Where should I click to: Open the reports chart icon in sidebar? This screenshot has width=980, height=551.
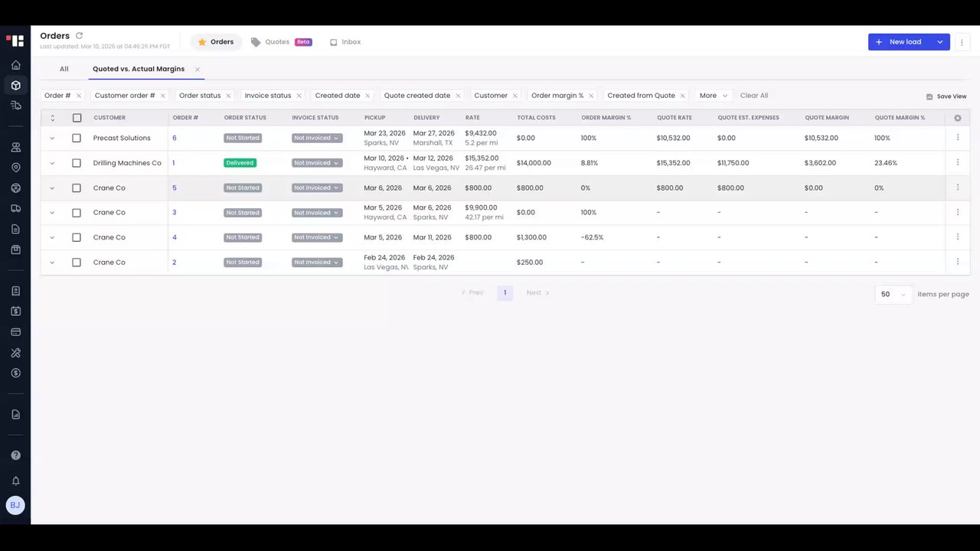pos(15,414)
